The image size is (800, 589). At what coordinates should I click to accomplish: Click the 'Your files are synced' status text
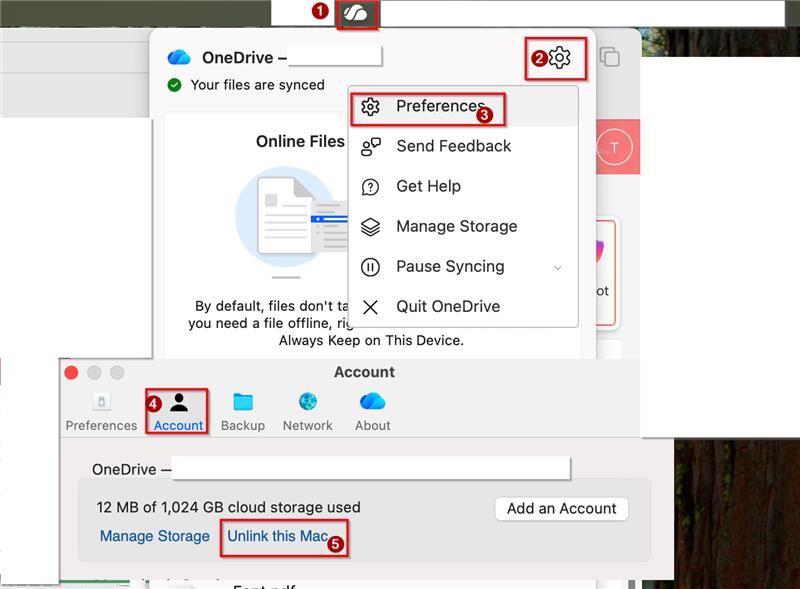[258, 85]
